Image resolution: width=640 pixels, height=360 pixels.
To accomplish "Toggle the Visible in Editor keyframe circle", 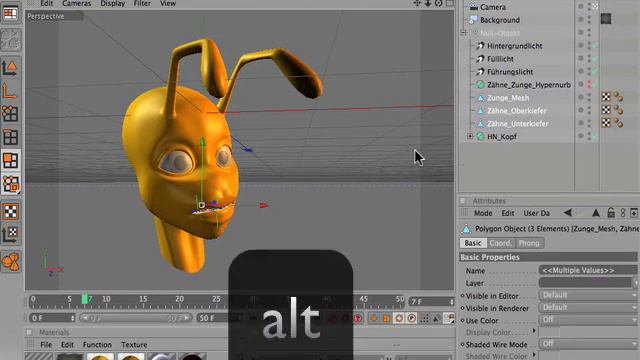I will point(462,296).
